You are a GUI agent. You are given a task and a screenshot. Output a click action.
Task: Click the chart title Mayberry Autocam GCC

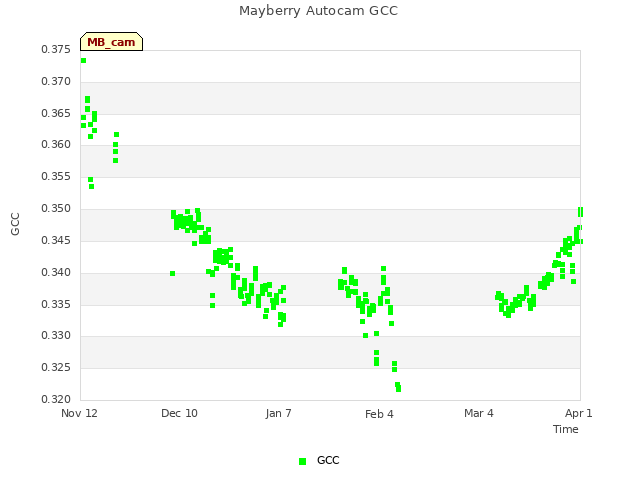click(318, 11)
